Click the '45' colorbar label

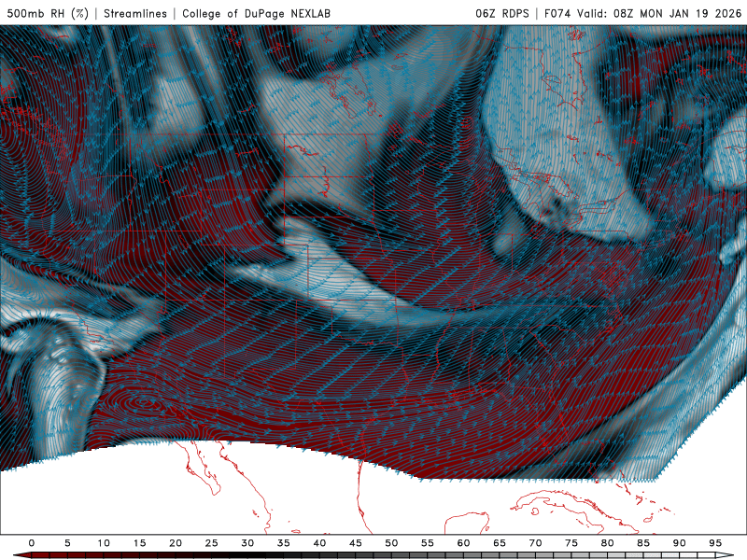tap(356, 543)
